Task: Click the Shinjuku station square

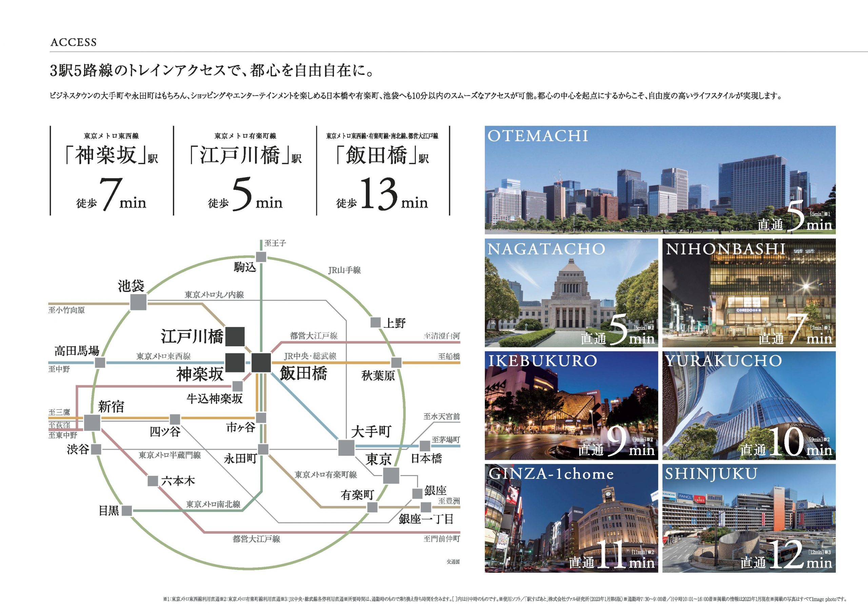Action: click(92, 423)
